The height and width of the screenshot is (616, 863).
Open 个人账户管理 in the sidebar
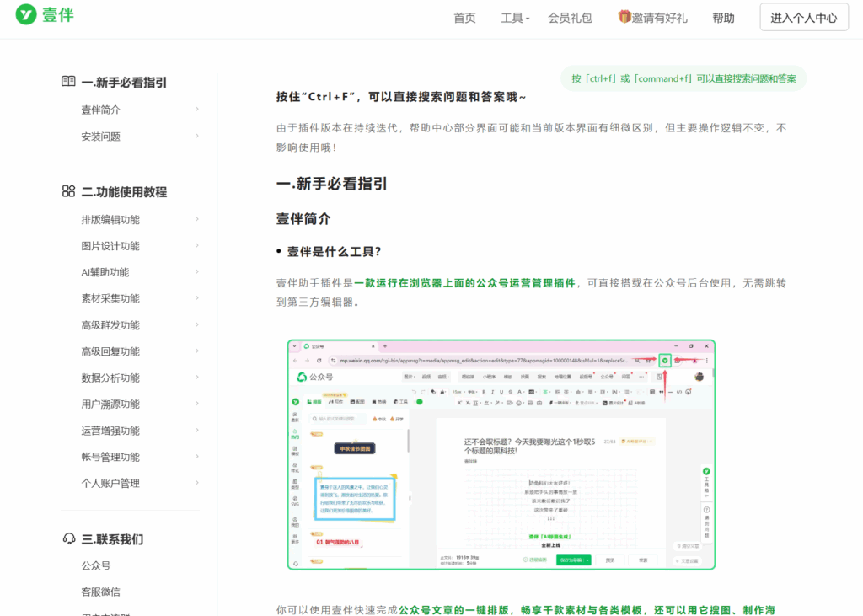(x=110, y=484)
